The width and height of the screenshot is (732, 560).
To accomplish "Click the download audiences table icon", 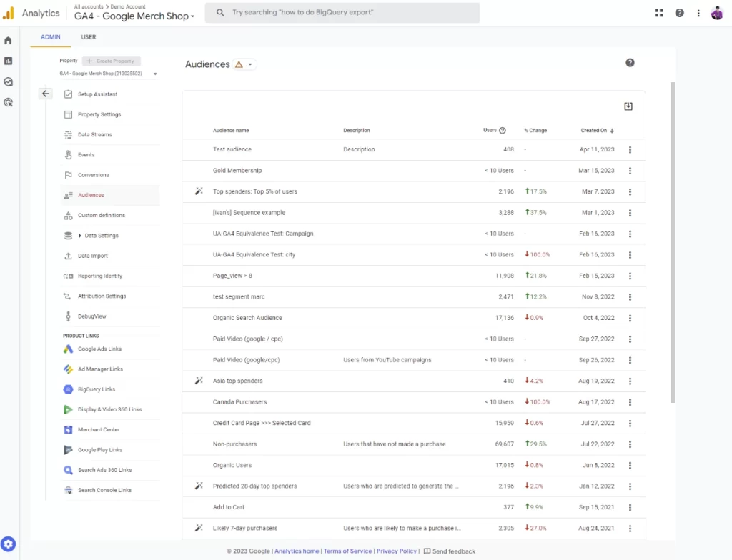I will click(x=628, y=106).
